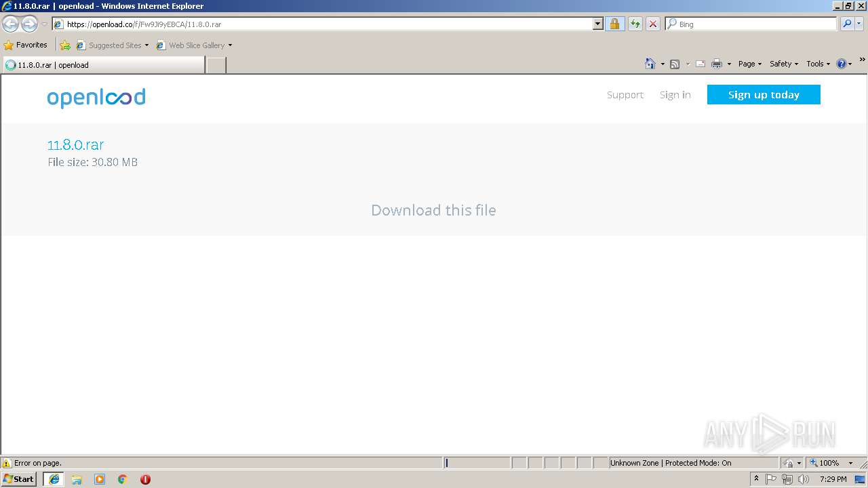Click the Download this file text
868x488 pixels.
point(433,210)
